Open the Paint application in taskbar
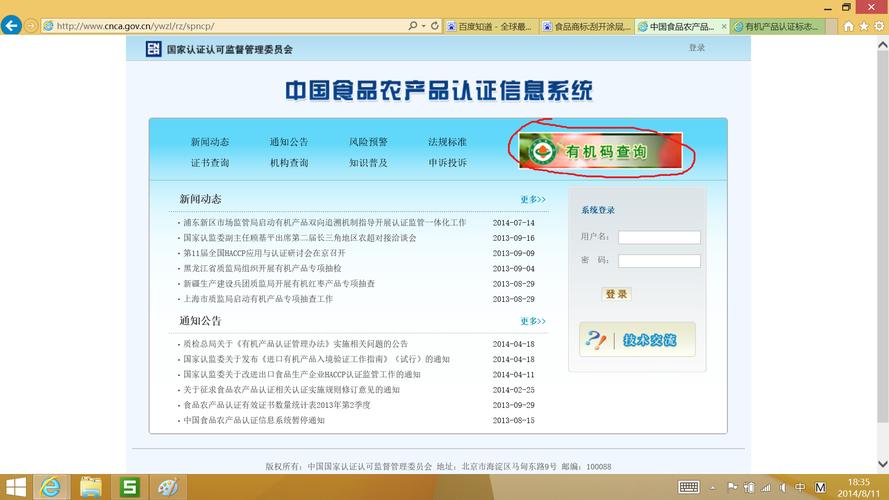This screenshot has height=500, width=889. [x=168, y=487]
